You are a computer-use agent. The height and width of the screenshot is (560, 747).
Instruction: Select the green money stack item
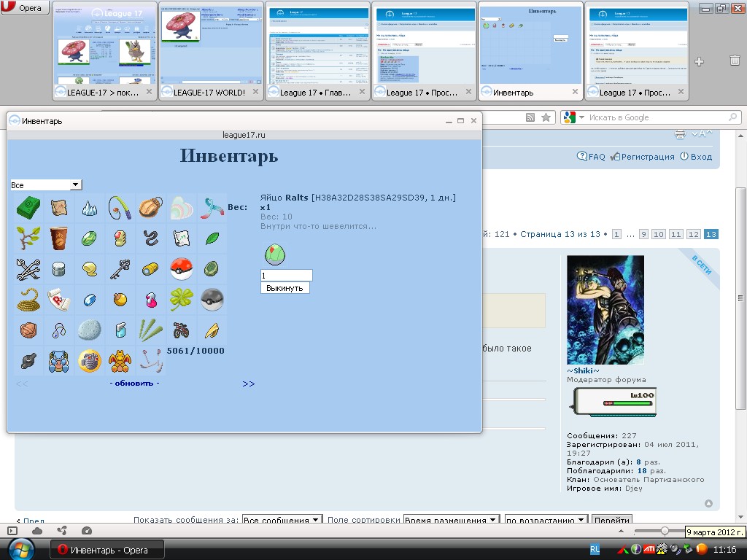[x=28, y=208]
